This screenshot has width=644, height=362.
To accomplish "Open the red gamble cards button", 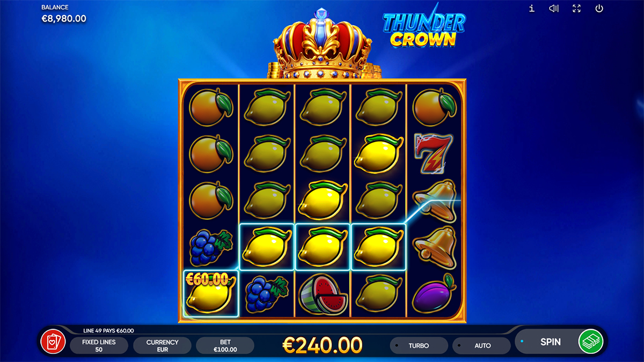I will (53, 342).
